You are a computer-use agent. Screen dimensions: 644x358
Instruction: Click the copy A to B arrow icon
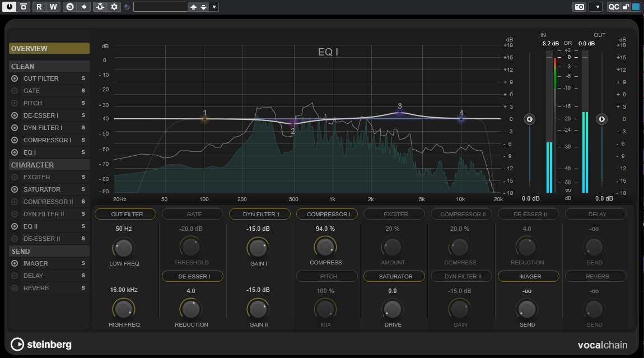[84, 7]
